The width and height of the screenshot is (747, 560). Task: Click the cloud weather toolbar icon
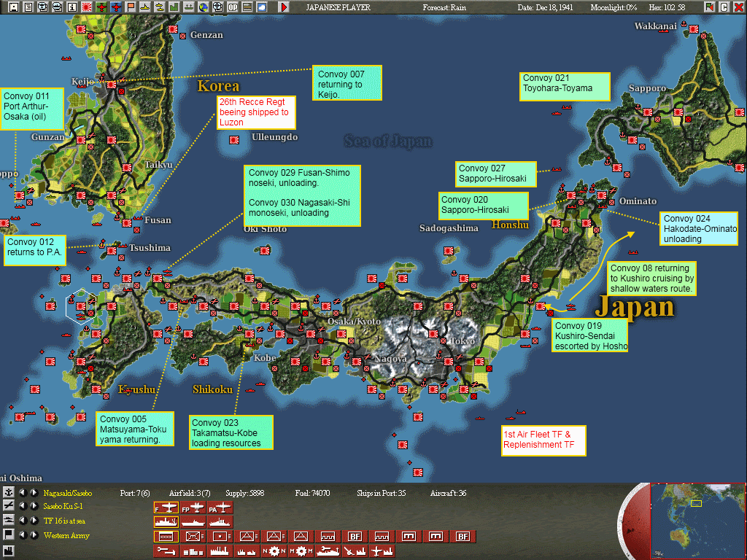pyautogui.click(x=262, y=7)
